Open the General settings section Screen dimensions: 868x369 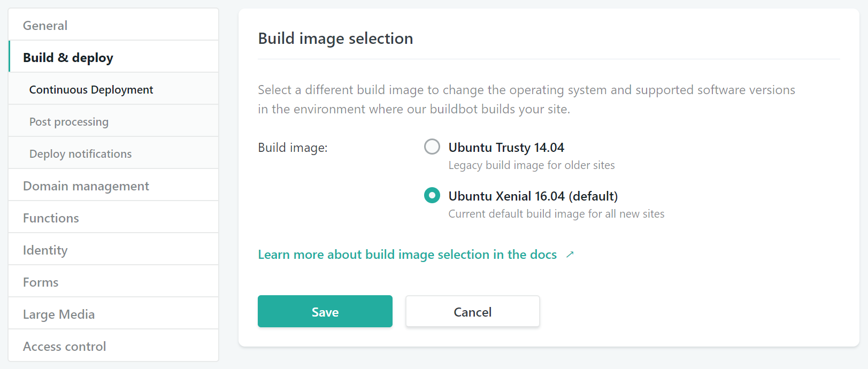(45, 26)
